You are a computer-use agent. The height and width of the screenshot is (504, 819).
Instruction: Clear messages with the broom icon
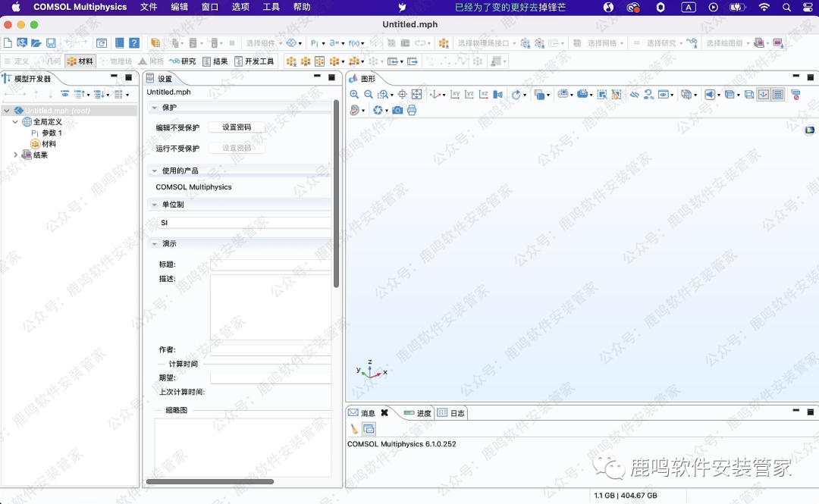tap(354, 429)
